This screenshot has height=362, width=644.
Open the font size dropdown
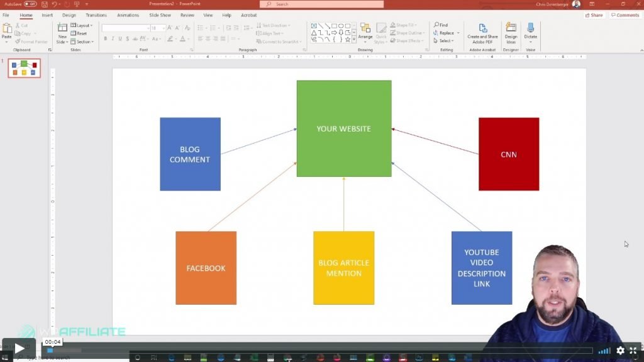pos(164,28)
